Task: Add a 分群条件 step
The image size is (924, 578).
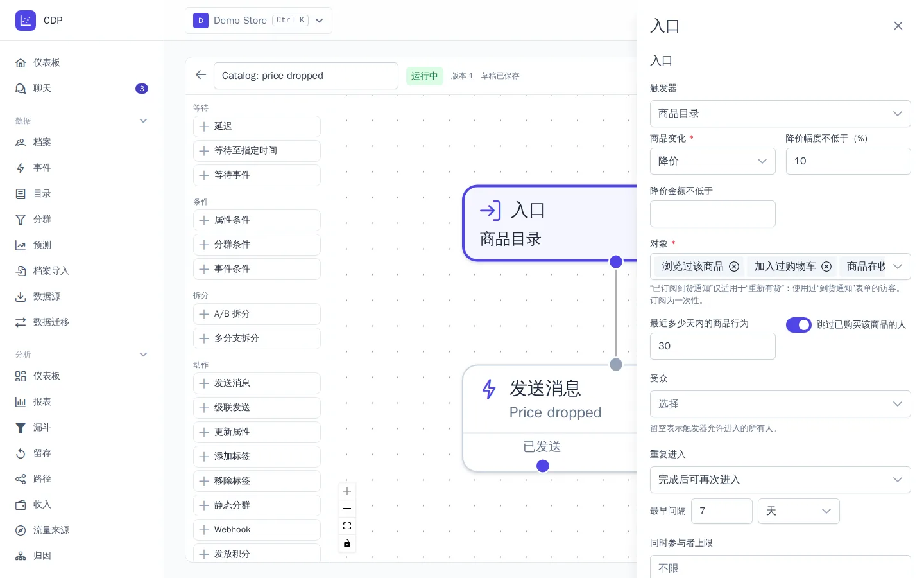Action: pyautogui.click(x=257, y=245)
